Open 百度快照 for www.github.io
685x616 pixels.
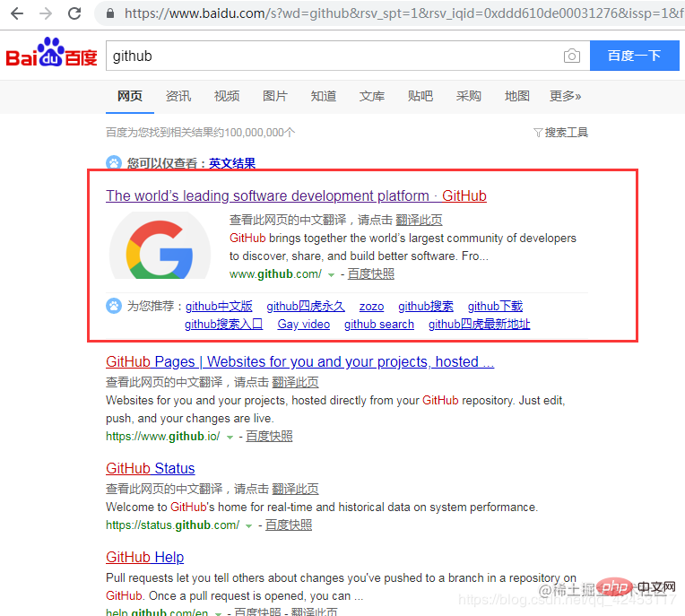(x=269, y=436)
